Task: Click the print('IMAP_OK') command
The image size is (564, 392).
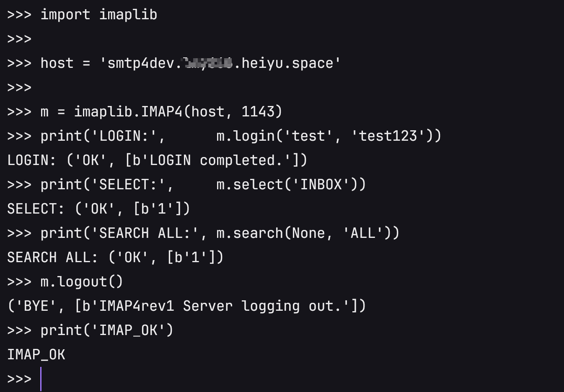Action: [x=107, y=330]
